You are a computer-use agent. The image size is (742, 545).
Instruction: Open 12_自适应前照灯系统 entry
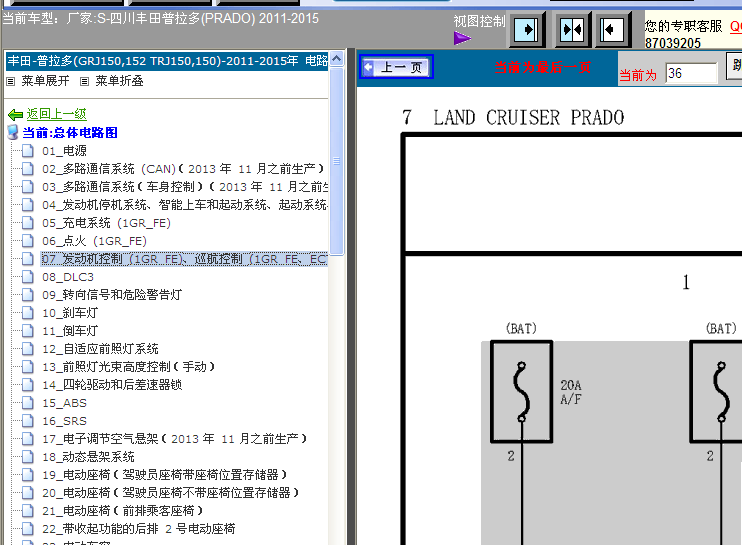tap(100, 349)
